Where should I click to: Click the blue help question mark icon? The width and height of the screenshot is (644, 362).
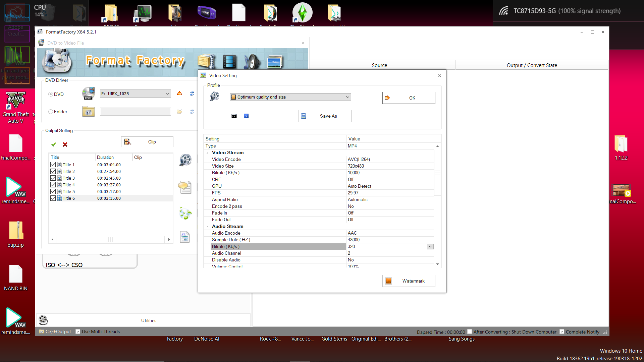[x=246, y=116]
